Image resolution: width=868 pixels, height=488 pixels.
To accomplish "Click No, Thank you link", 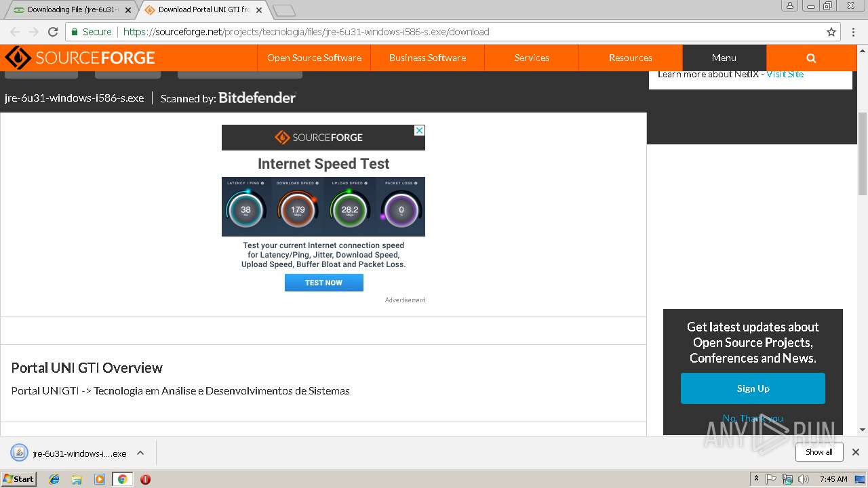I will pos(753,418).
